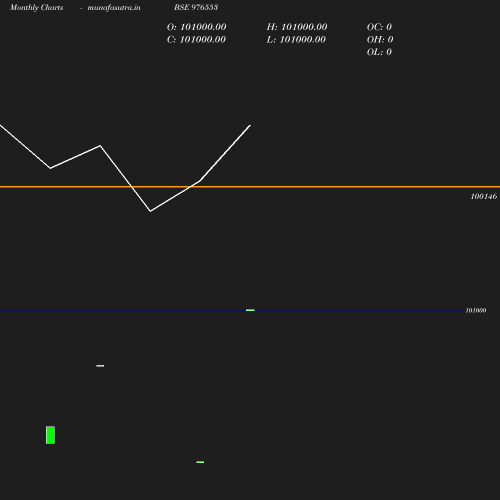
Task: Click the 'H: 101000.00' high value
Action: [x=297, y=27]
